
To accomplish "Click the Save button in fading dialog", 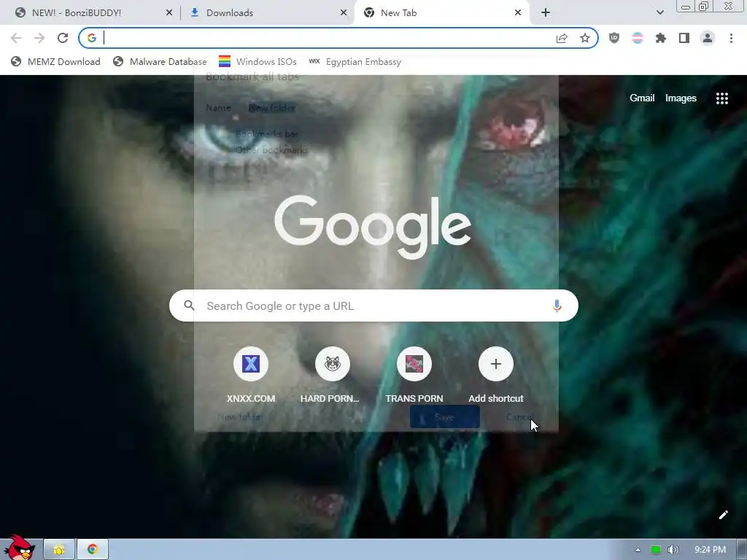I will coord(444,417).
